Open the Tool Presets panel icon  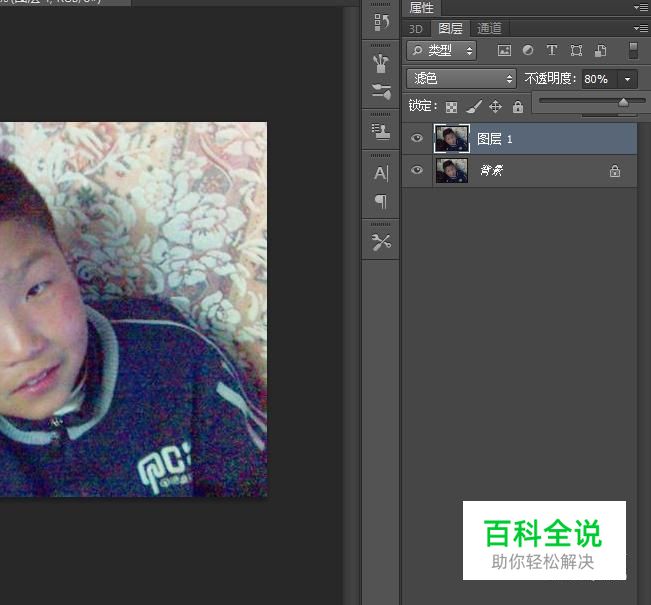pos(381,242)
